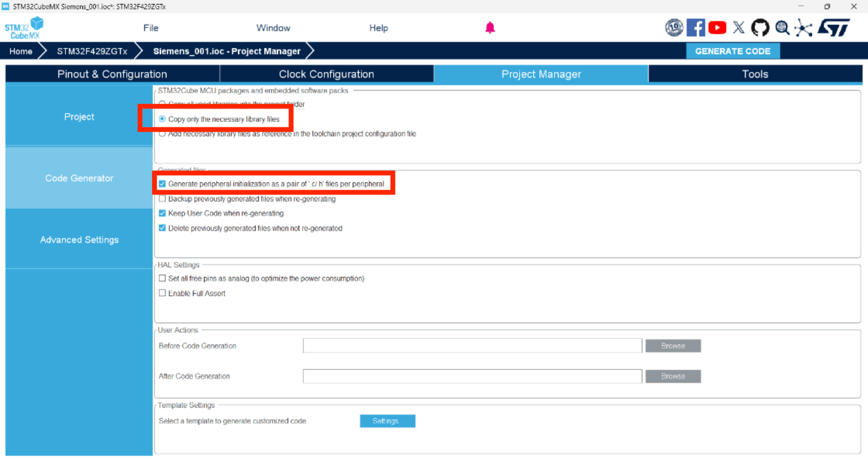This screenshot has width=868, height=459.
Task: Enable the 'Enable Full Assert' checkbox
Action: (x=162, y=293)
